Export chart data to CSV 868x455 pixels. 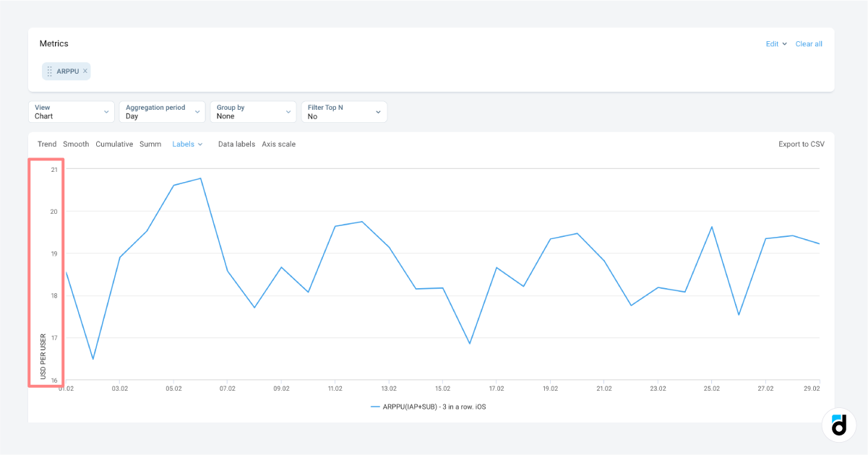801,144
